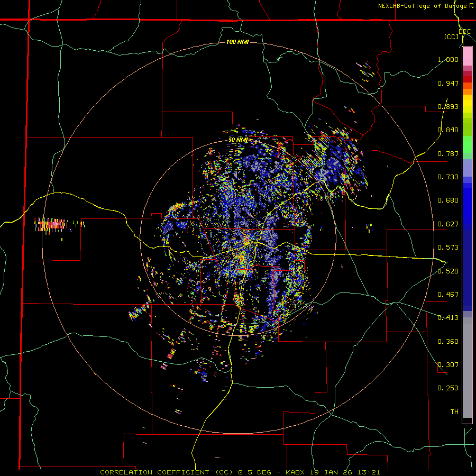Select the 0.413 legend value
476x476 pixels.
tap(448, 318)
